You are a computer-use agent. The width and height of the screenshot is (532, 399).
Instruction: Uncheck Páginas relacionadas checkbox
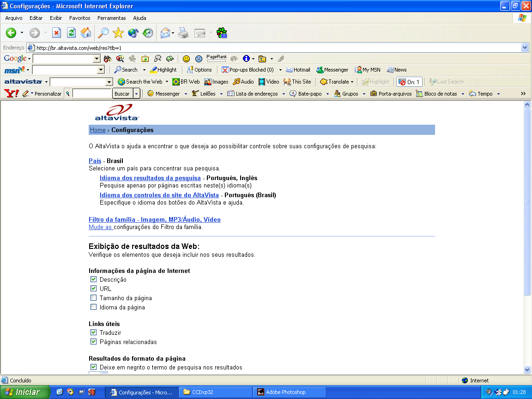point(94,341)
